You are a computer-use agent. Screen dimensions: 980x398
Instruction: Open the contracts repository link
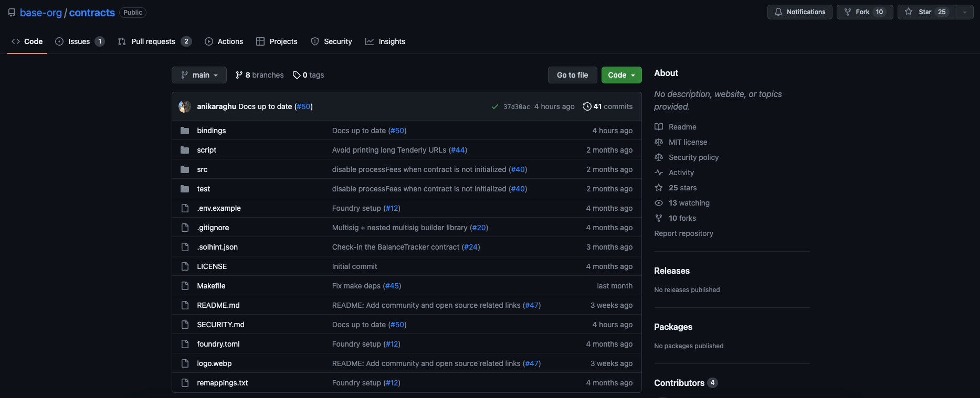pos(92,13)
